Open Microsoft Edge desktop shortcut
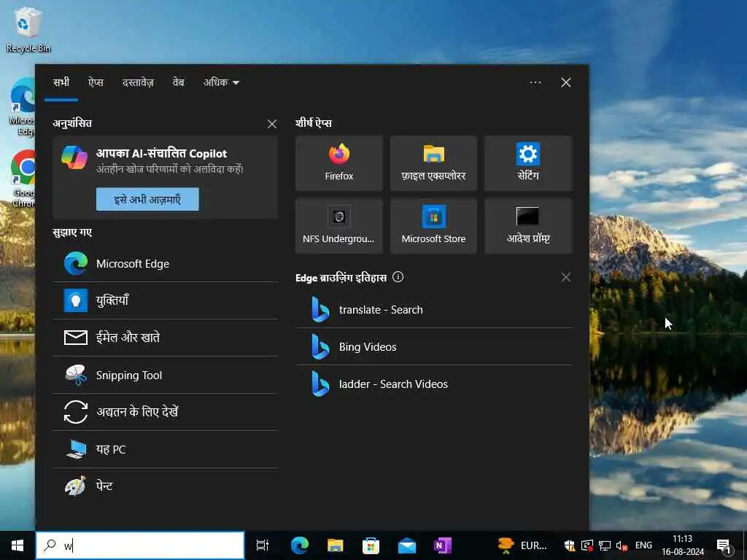This screenshot has height=560, width=747. pyautogui.click(x=23, y=106)
